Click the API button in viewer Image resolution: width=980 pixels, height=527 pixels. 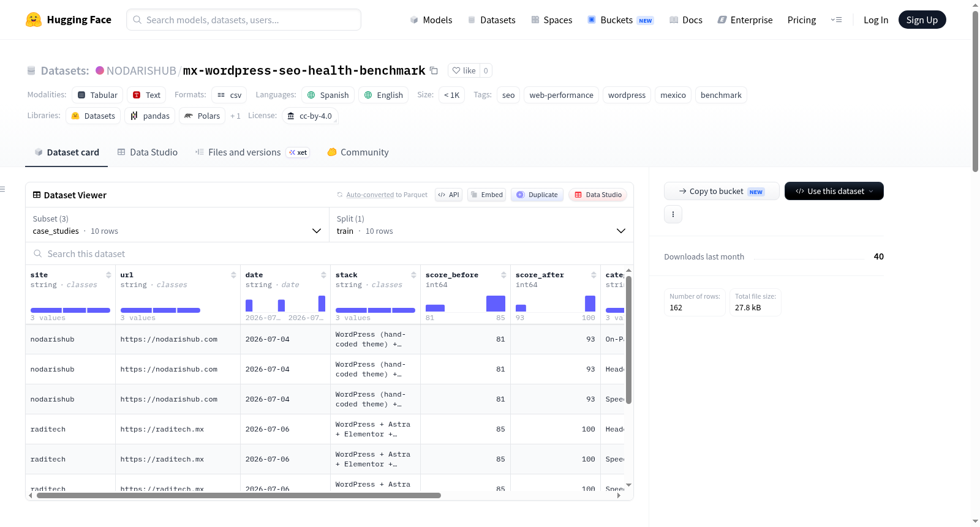pos(448,195)
